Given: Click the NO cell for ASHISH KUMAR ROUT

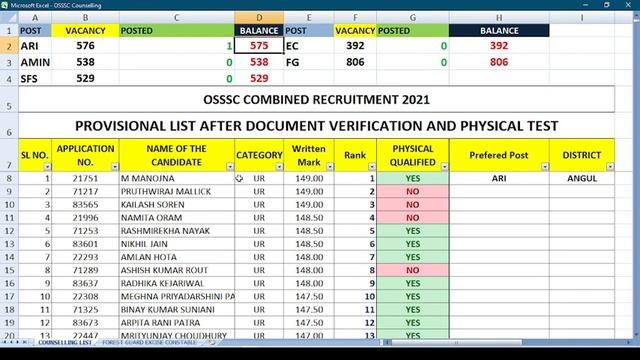Looking at the screenshot, I should (x=413, y=270).
